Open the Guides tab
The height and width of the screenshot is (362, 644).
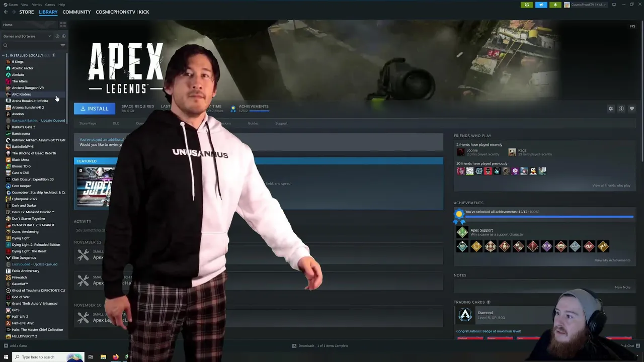(x=253, y=123)
